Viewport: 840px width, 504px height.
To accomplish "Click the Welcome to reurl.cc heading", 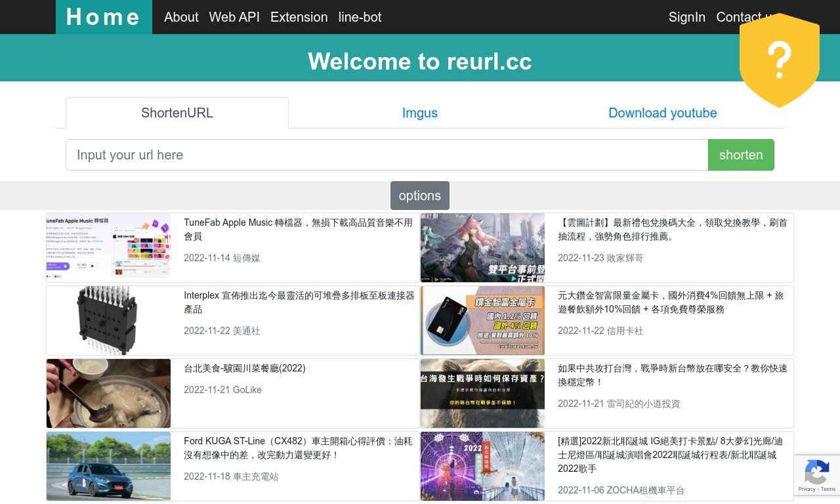I will 420,61.
